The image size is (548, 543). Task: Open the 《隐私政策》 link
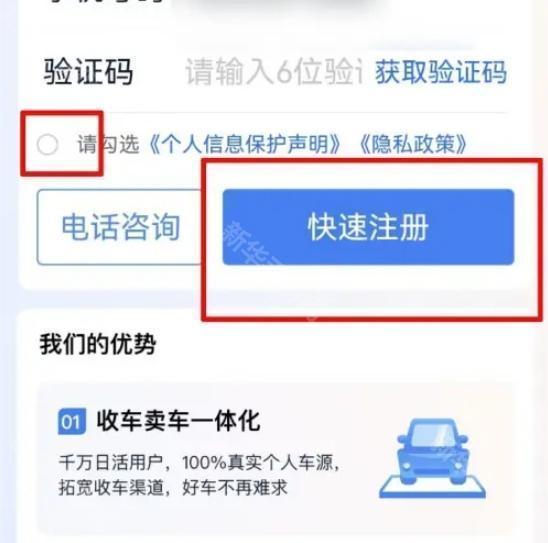(x=413, y=144)
